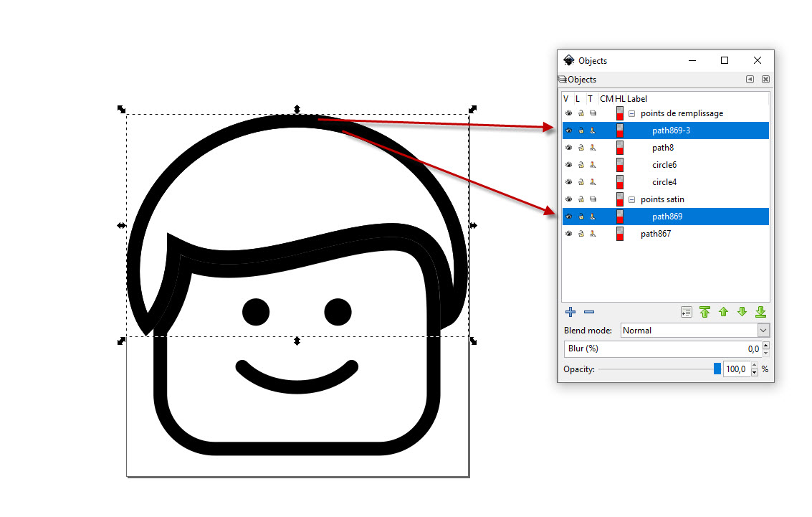Click the collapse all list icon

pos(686,312)
